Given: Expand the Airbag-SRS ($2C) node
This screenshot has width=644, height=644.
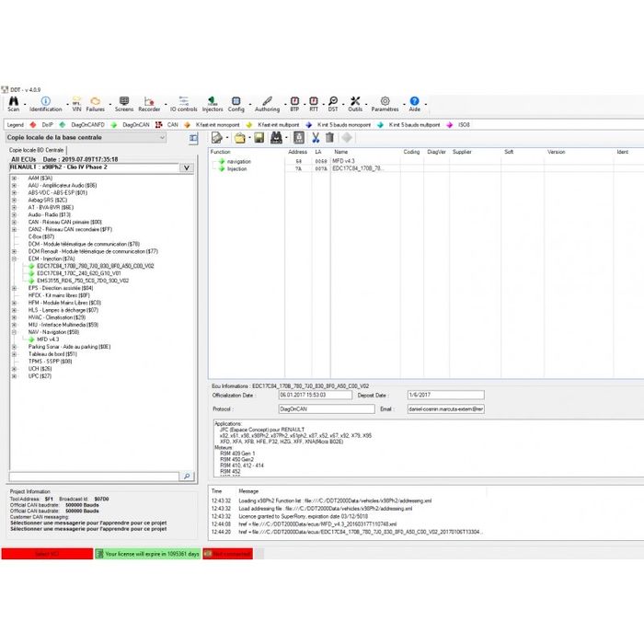Looking at the screenshot, I should click(14, 200).
